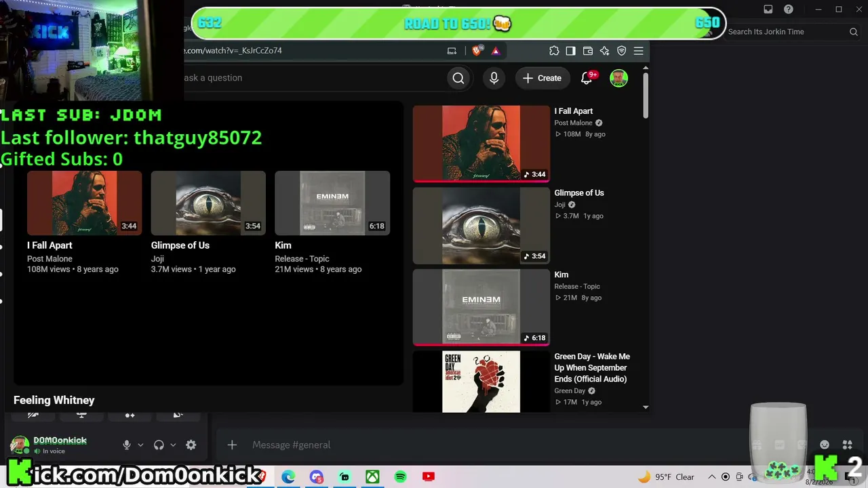Image resolution: width=868 pixels, height=488 pixels.
Task: Open Discord emoji picker smiley
Action: (x=825, y=445)
